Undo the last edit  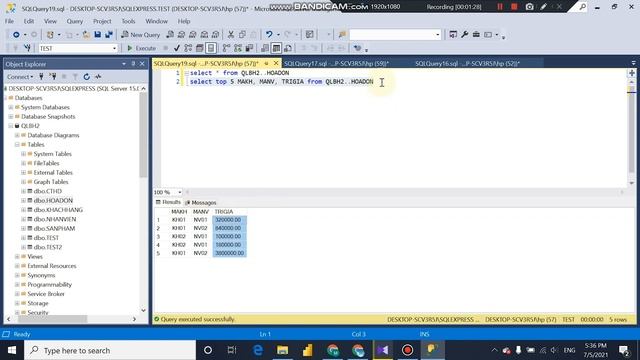coord(269,35)
